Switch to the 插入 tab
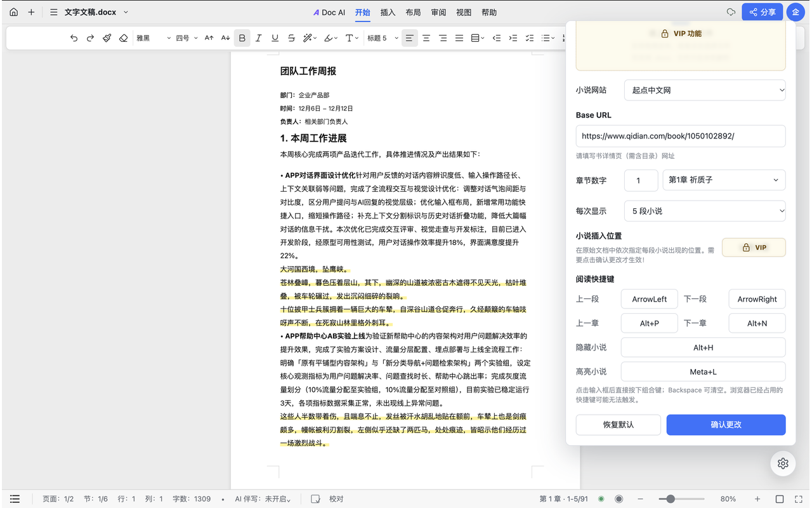812x508 pixels. point(388,12)
